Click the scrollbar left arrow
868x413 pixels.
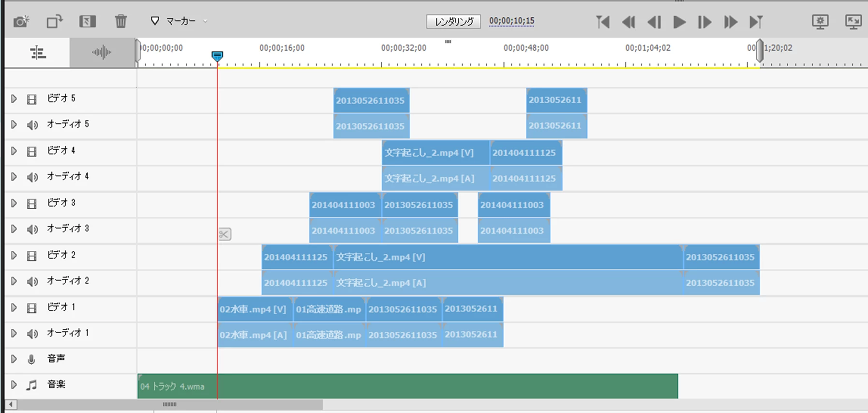point(11,404)
